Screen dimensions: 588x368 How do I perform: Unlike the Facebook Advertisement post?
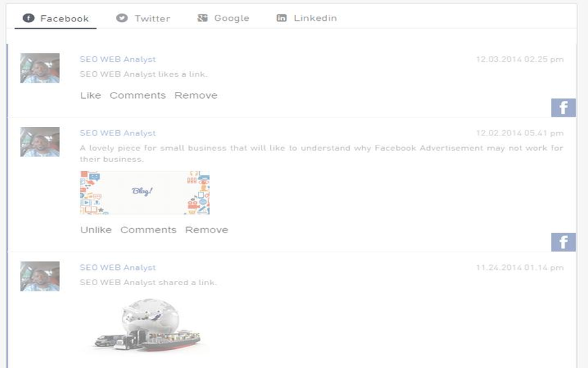pyautogui.click(x=95, y=229)
